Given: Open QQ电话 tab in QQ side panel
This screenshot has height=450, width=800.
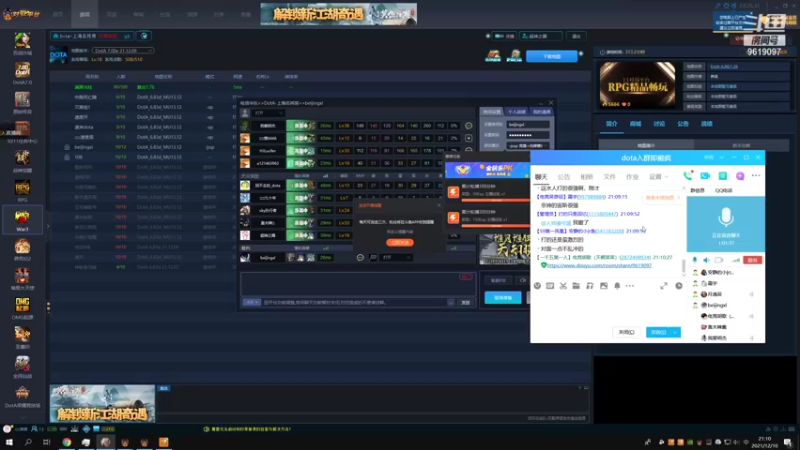Looking at the screenshot, I should pos(723,190).
